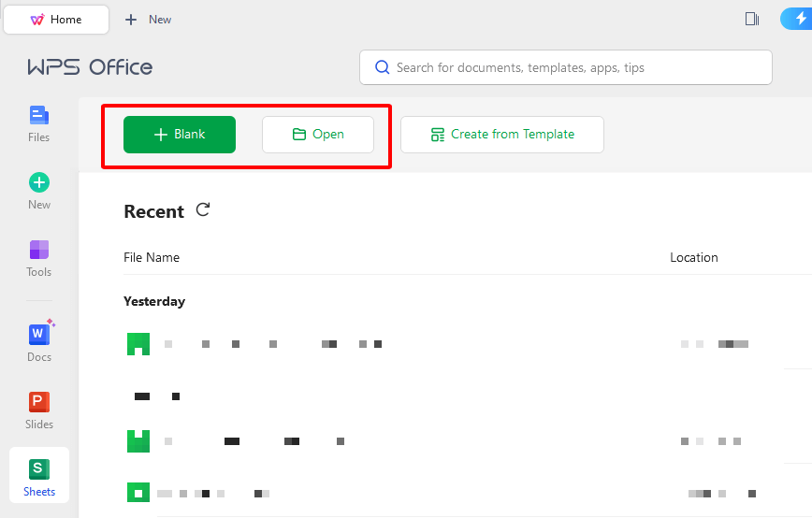Click the blue lightning bolt button

(x=797, y=19)
